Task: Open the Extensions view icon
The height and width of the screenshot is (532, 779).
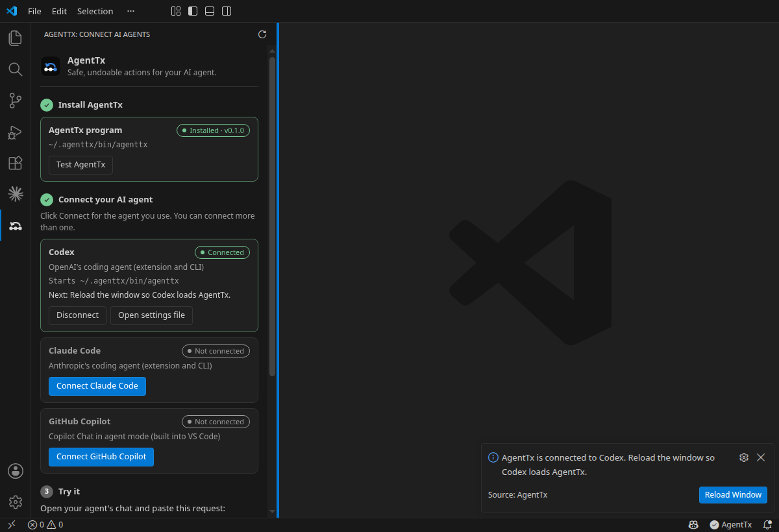Action: point(15,163)
